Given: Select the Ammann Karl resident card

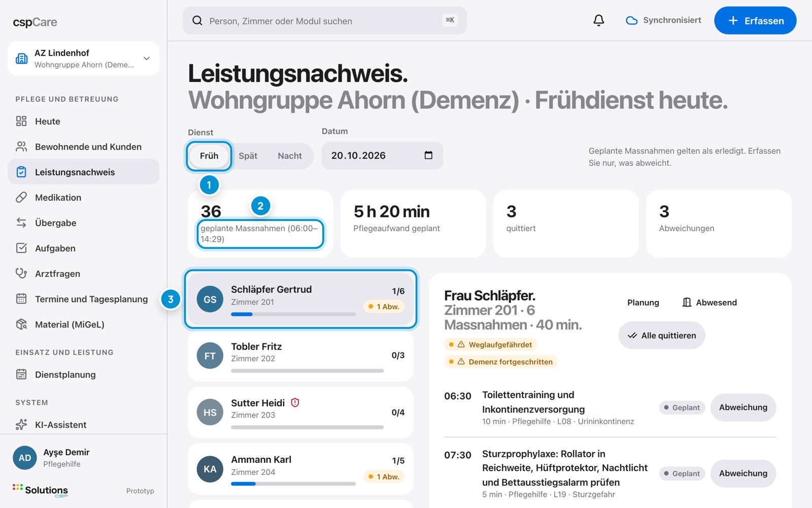Looking at the screenshot, I should pyautogui.click(x=300, y=469).
